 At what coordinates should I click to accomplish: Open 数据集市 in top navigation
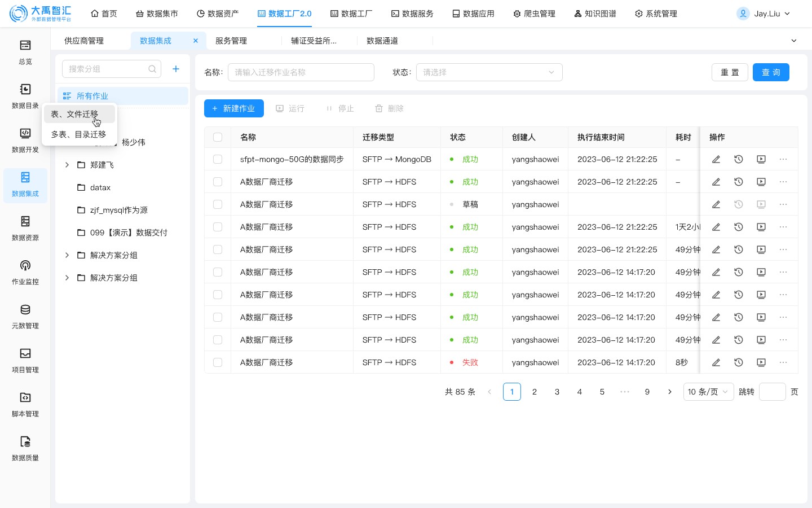157,14
